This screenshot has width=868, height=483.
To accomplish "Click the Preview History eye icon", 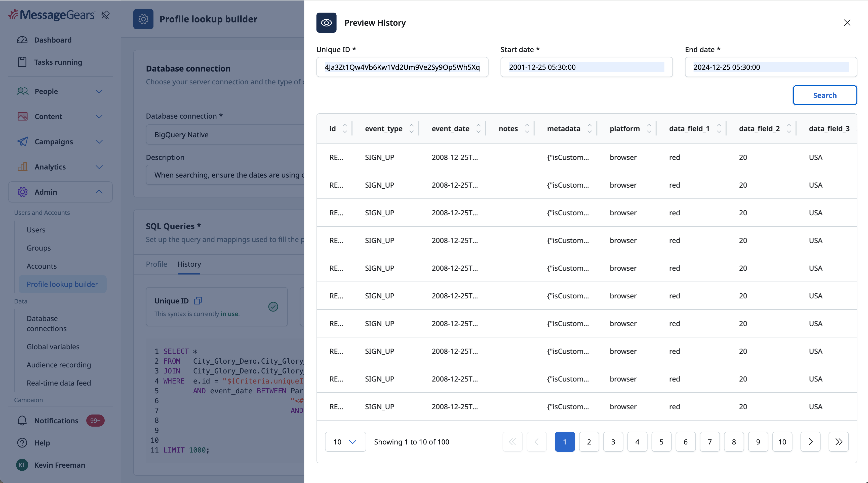I will [326, 23].
